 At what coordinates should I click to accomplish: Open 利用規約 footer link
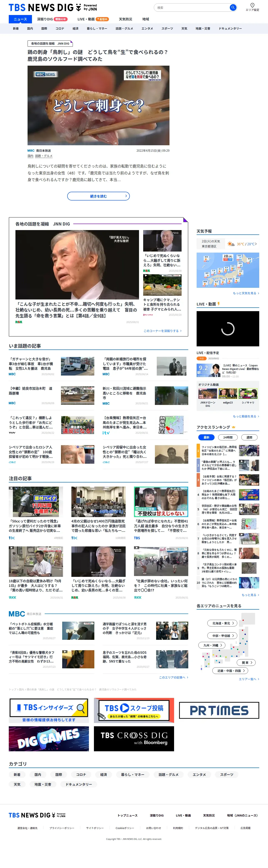point(178,828)
